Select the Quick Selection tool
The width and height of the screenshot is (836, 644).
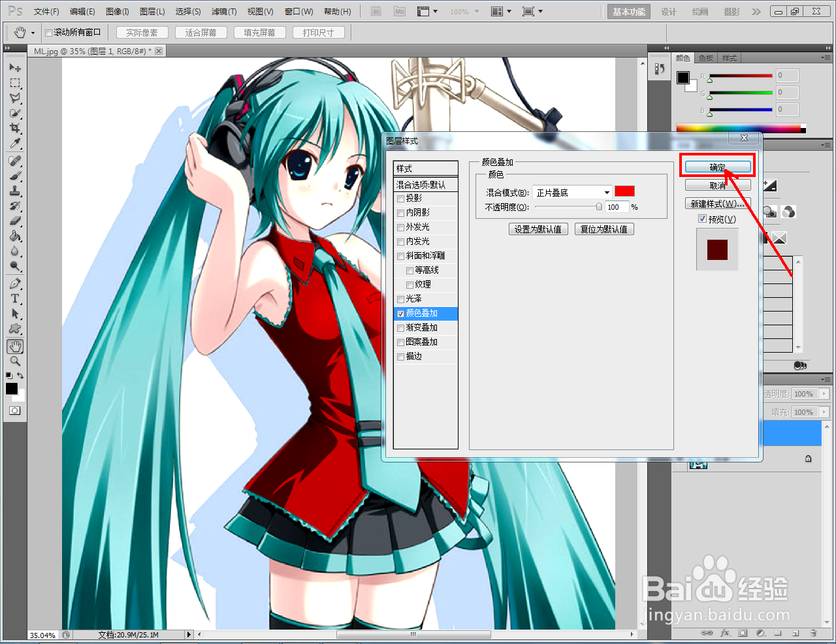tap(15, 113)
